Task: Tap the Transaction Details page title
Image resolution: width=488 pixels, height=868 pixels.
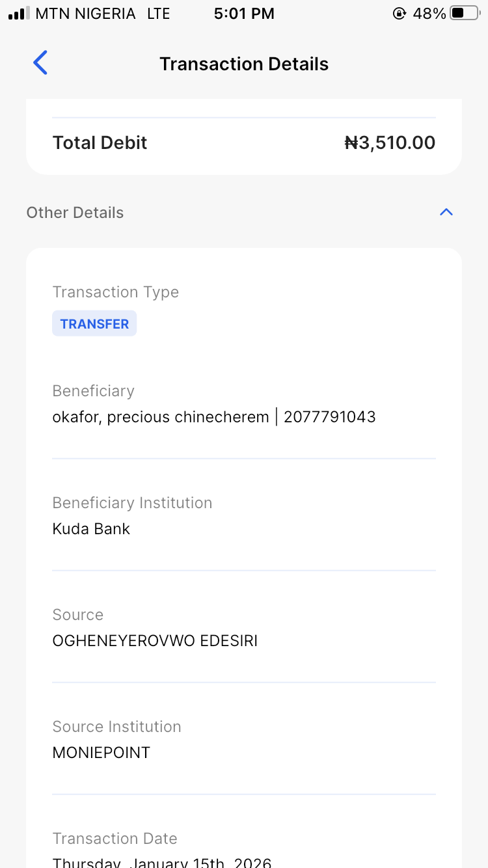Action: 244,64
